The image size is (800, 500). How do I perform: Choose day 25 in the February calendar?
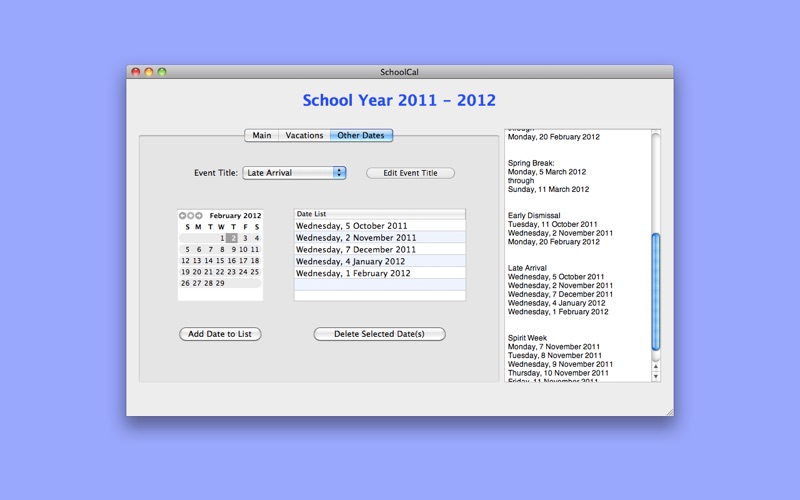point(255,272)
